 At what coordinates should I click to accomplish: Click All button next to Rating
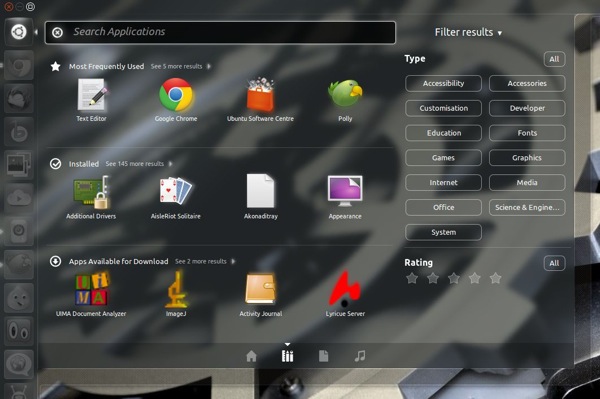(x=554, y=263)
